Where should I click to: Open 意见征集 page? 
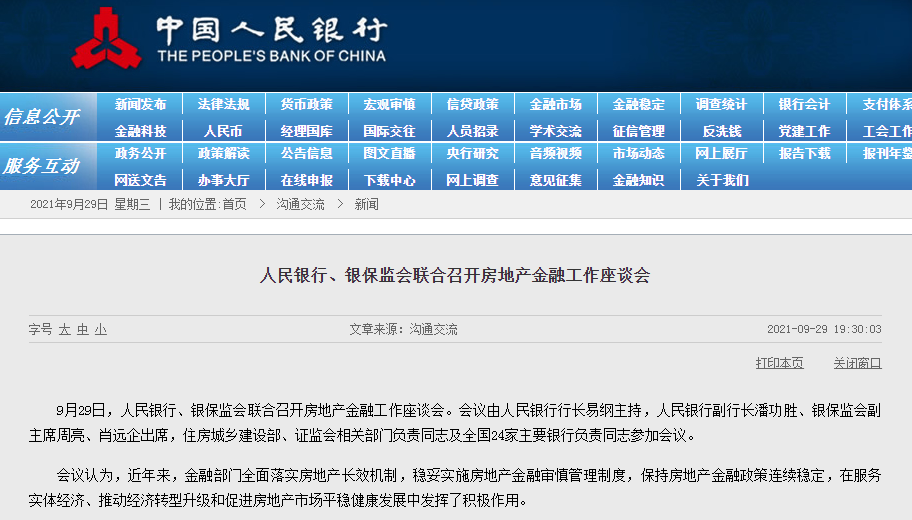pos(555,180)
